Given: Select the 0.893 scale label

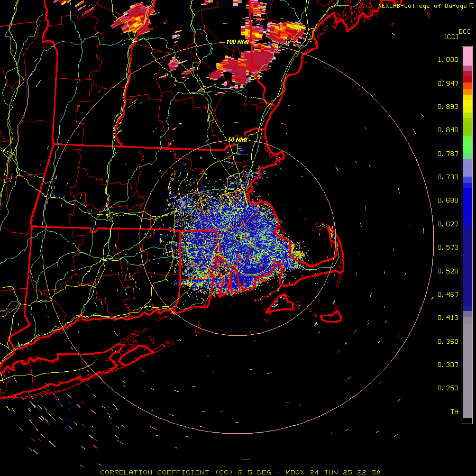Looking at the screenshot, I should pos(448,106).
